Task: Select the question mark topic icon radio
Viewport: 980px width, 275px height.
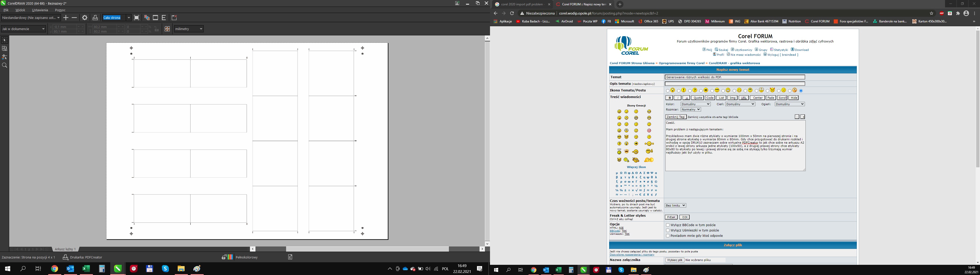Action: (690, 91)
